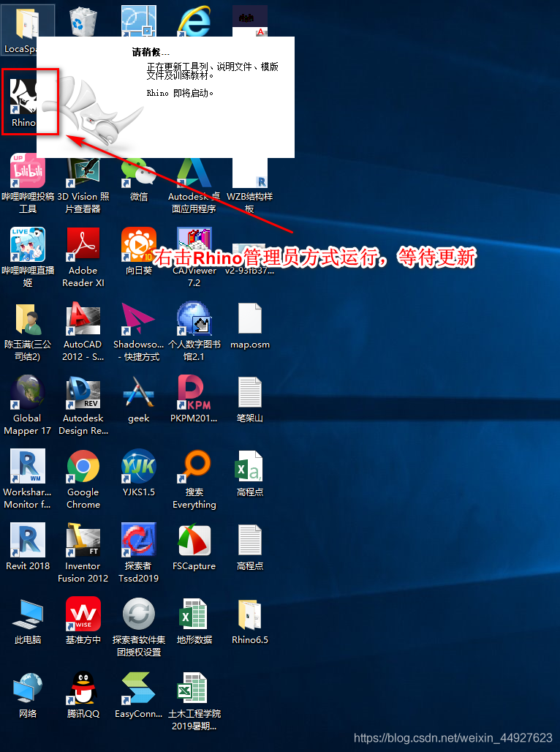Viewport: 560px width, 752px height.
Task: Open the 高程点 Excel CSV file
Action: point(249,473)
